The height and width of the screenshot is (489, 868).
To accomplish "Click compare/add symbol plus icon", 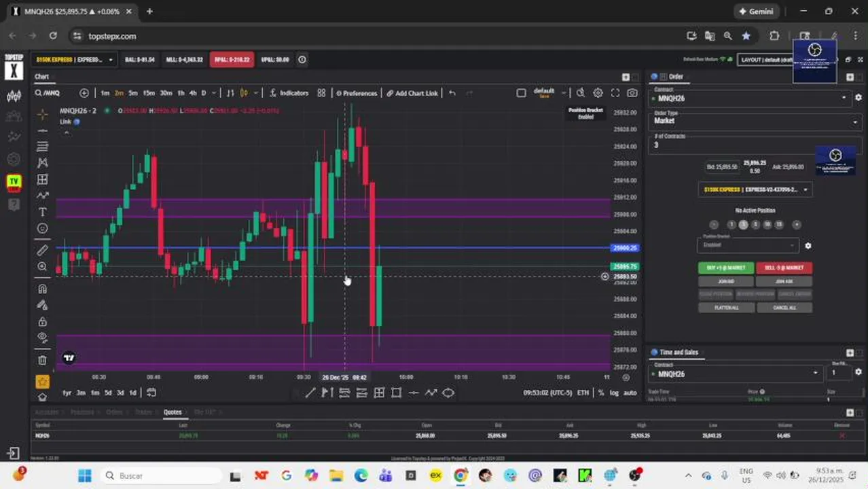I will pyautogui.click(x=84, y=93).
